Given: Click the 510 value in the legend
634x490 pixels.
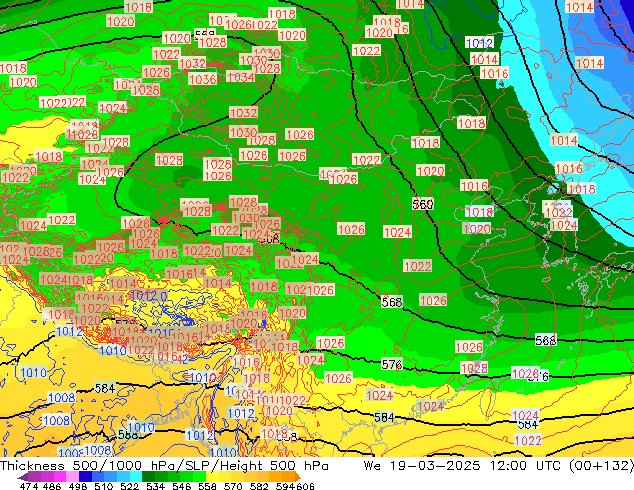Looking at the screenshot, I should pyautogui.click(x=104, y=486).
